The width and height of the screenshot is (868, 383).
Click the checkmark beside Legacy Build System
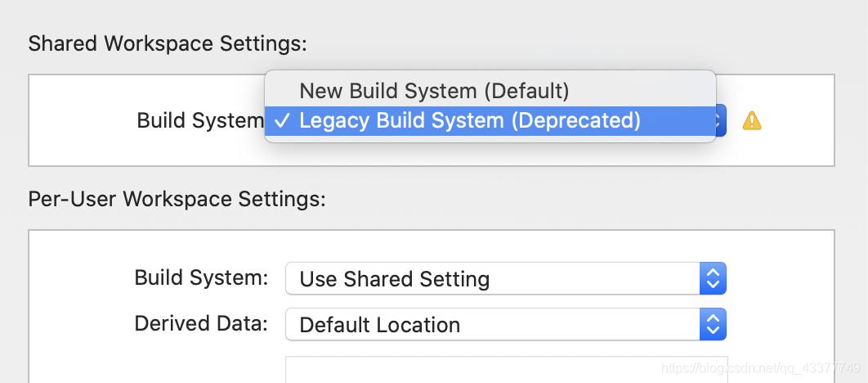tap(280, 121)
